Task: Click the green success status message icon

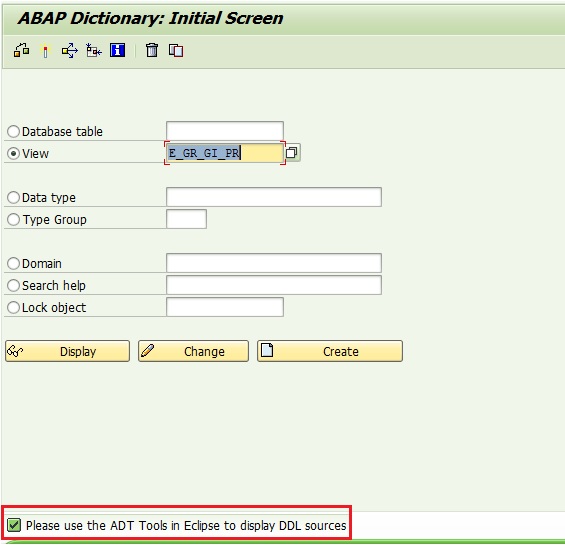Action: [x=14, y=525]
